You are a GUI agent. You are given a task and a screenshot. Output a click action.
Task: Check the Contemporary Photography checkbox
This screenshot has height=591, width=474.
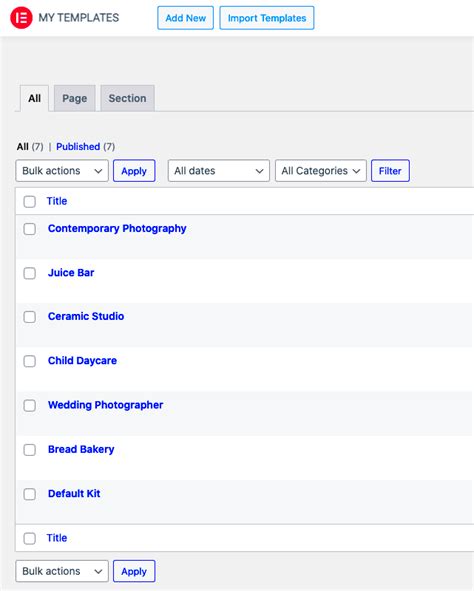tap(29, 229)
